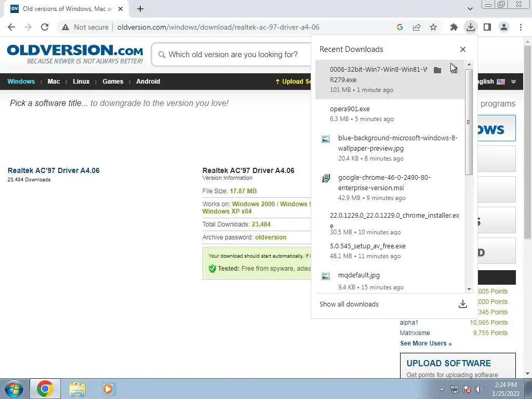Viewport: 532px width, 399px height.
Task: Open the Windows Start button
Action: tap(14, 389)
